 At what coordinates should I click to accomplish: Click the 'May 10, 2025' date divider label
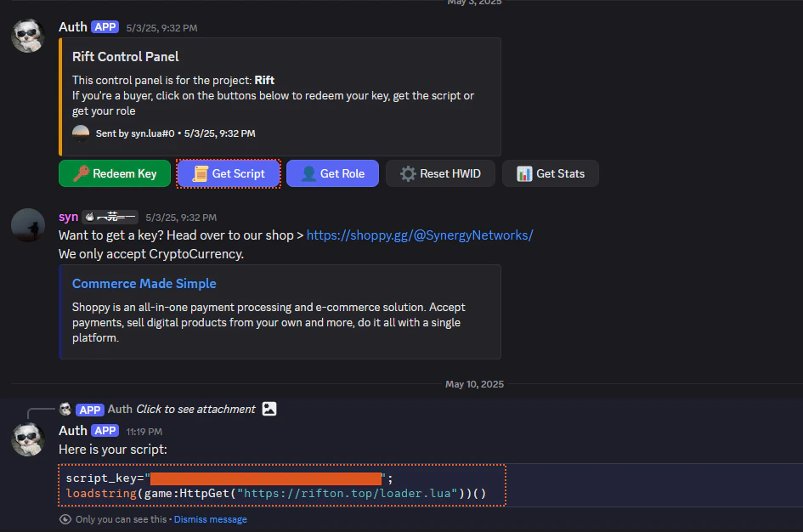[x=474, y=384]
